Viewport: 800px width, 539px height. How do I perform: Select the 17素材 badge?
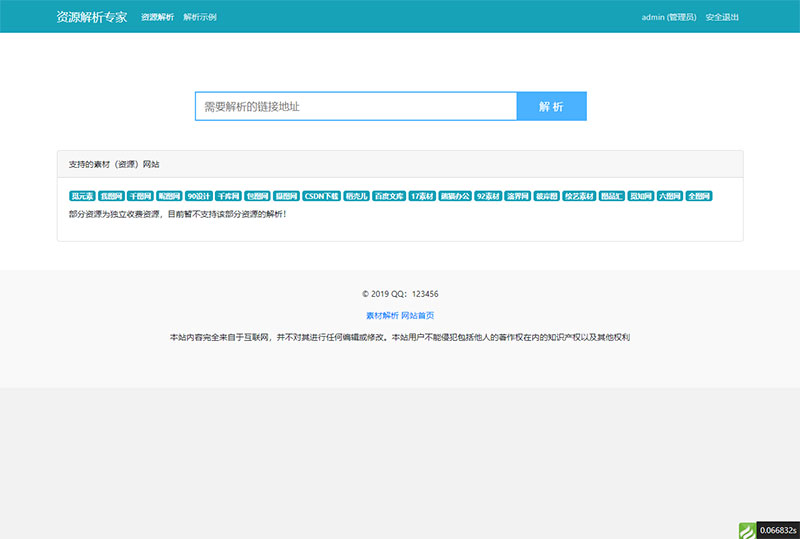[x=422, y=197]
